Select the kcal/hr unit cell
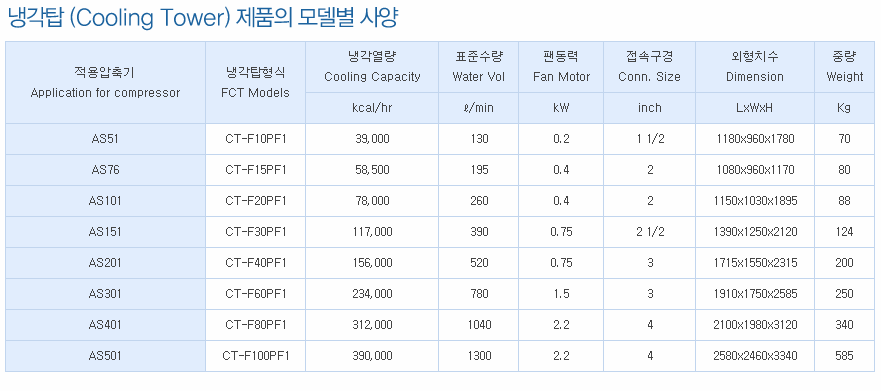Image resolution: width=881 pixels, height=391 pixels. pyautogui.click(x=372, y=108)
